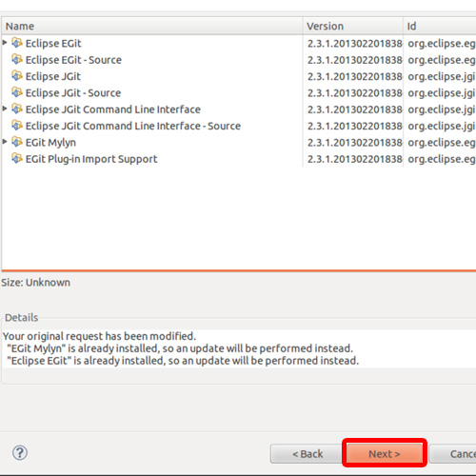Click the Id column header
This screenshot has width=476, height=476.
[440, 26]
